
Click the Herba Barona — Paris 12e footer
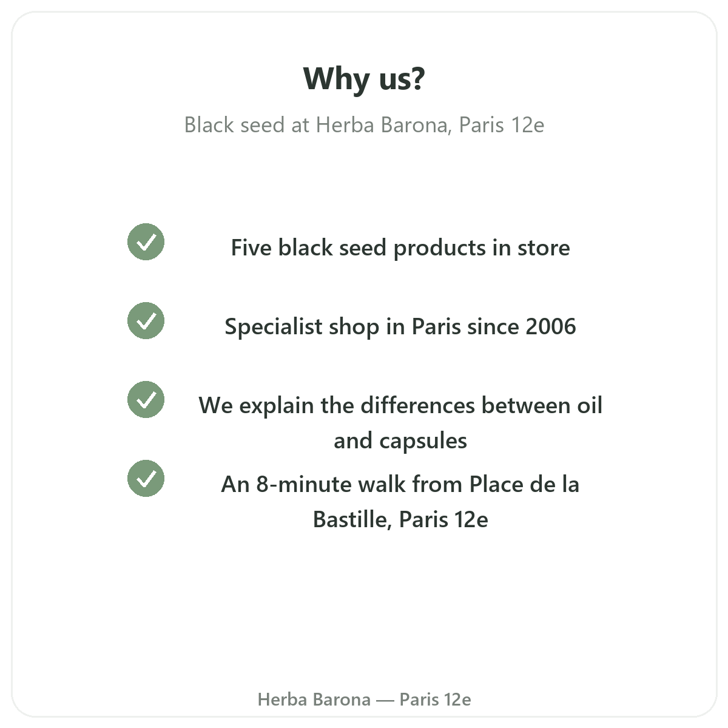pyautogui.click(x=364, y=699)
